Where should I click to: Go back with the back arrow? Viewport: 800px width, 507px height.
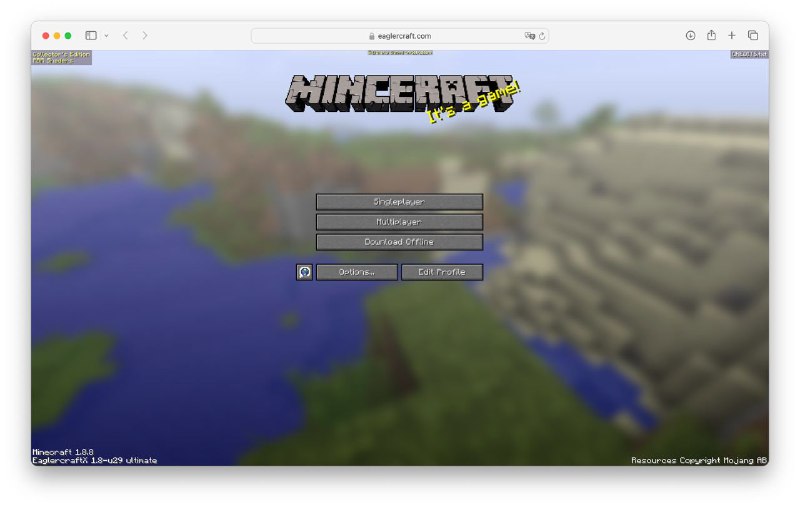point(125,35)
